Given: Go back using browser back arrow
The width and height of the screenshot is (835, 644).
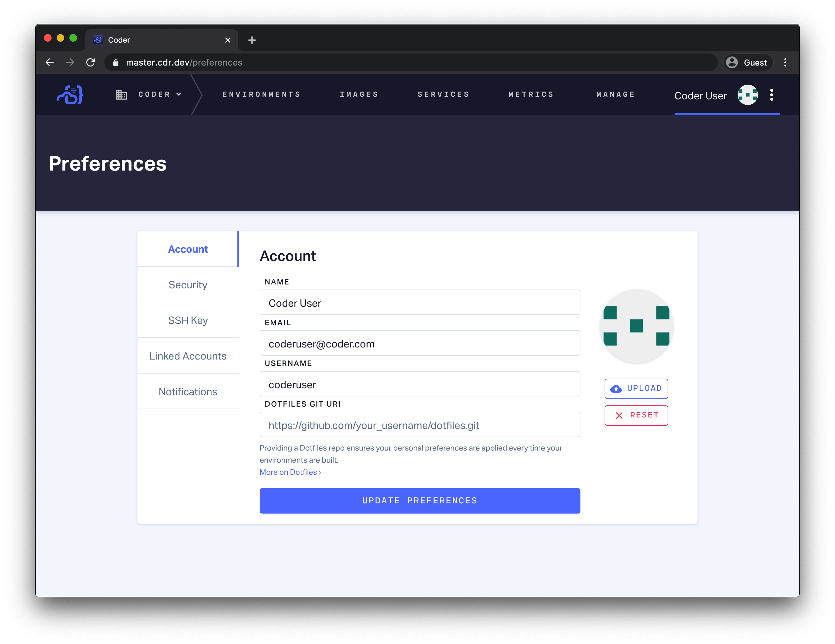Looking at the screenshot, I should pos(50,62).
